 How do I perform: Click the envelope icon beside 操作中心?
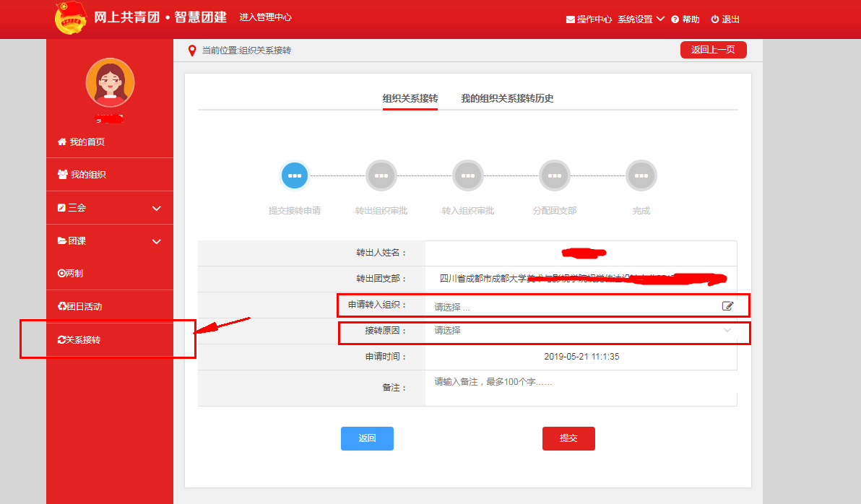pos(571,19)
